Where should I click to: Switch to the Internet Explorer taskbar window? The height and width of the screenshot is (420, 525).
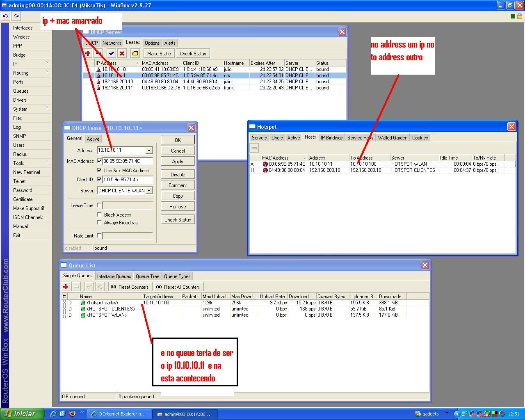[119, 414]
